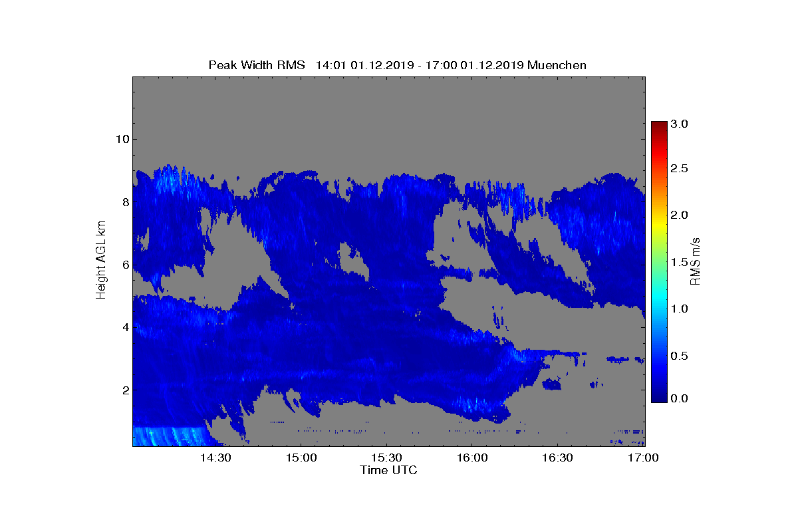This screenshot has height=532, width=798.
Task: Click the colorbar value 1.0
Action: pos(679,309)
